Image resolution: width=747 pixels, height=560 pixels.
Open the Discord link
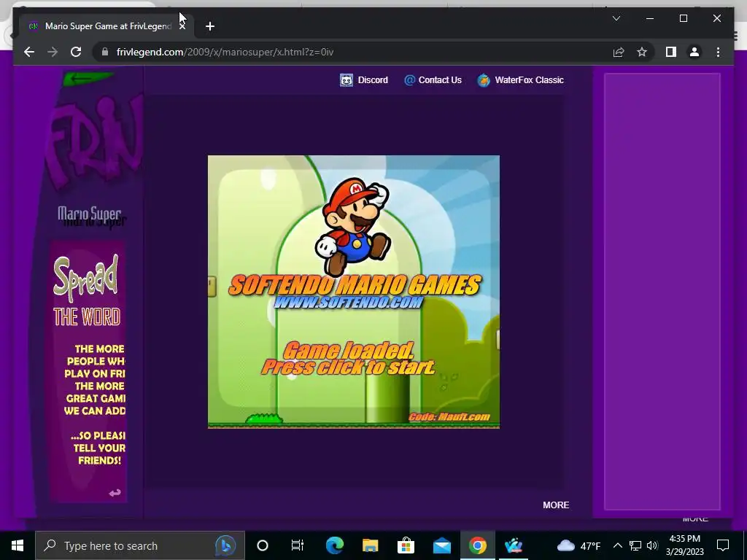[364, 80]
